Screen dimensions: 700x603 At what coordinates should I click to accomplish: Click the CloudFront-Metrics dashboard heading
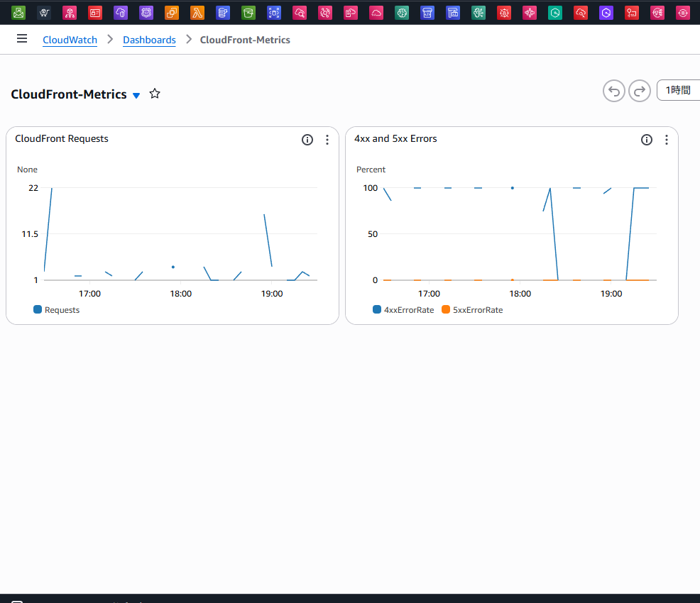69,94
